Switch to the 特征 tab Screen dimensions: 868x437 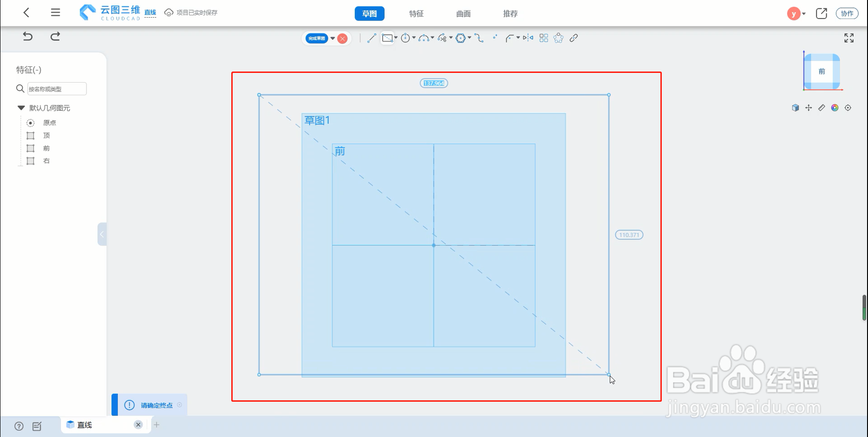(417, 13)
